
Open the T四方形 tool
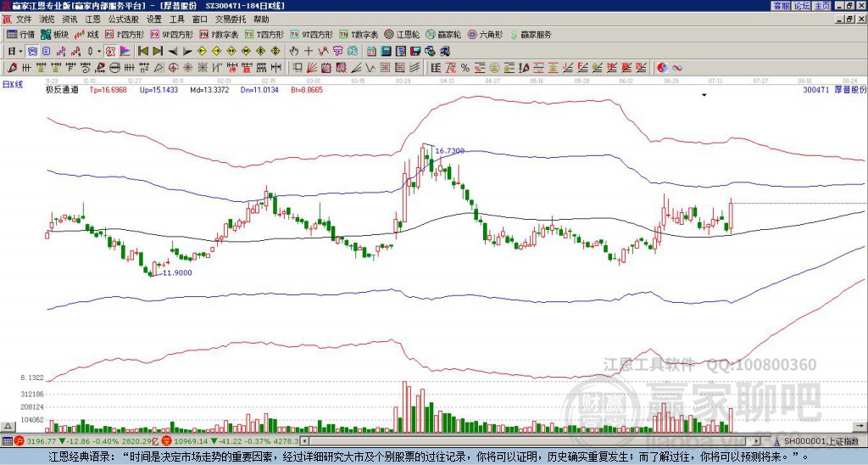[264, 34]
